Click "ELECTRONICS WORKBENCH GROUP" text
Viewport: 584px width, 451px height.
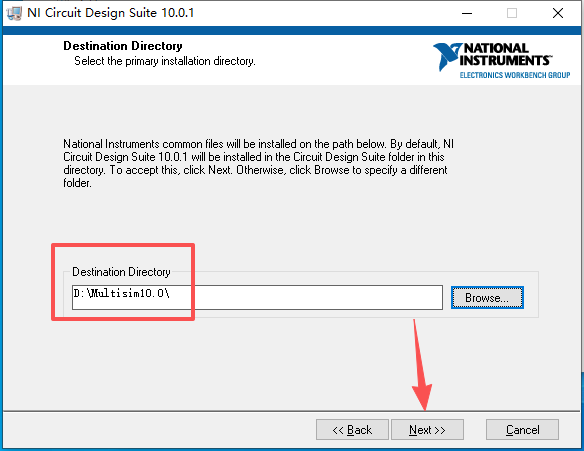(x=515, y=75)
